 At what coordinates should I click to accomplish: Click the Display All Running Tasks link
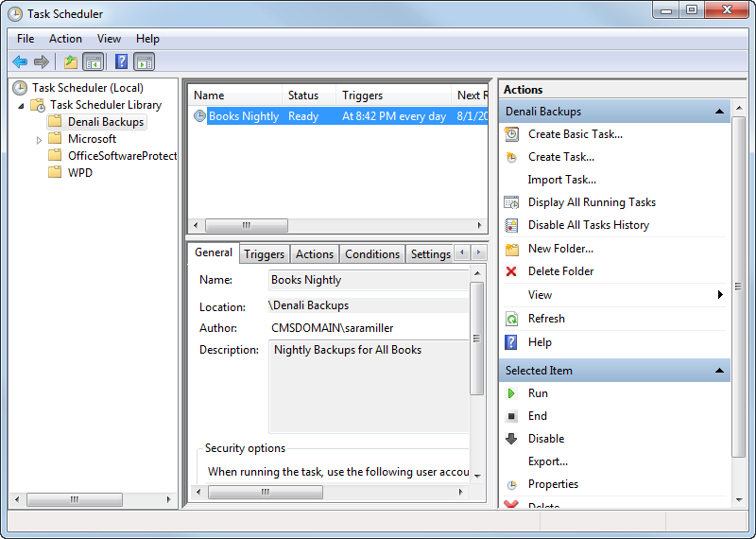(x=592, y=202)
